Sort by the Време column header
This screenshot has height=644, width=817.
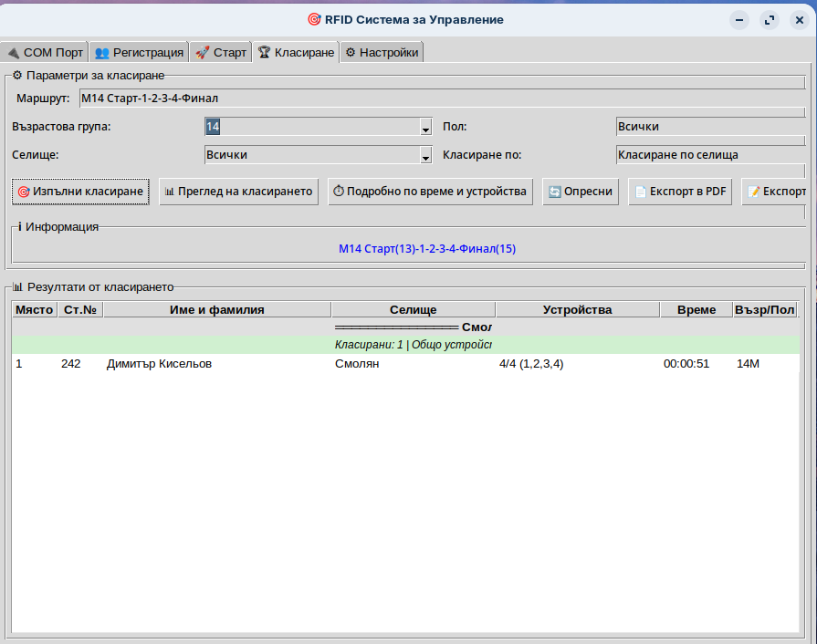(x=697, y=310)
